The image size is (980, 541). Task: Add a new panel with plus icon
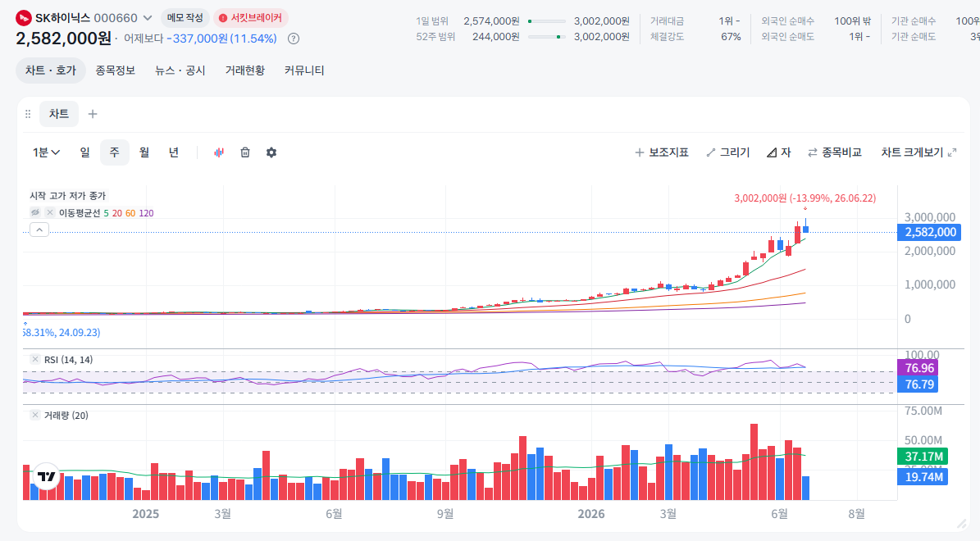point(93,114)
